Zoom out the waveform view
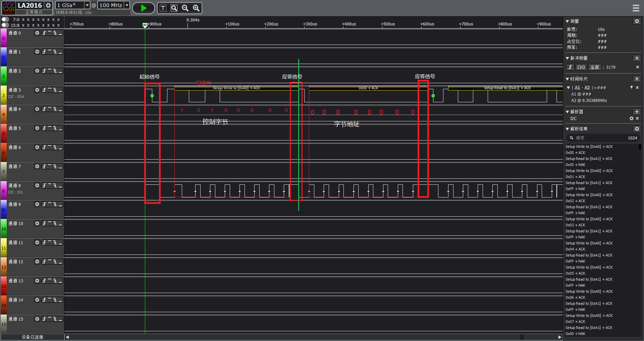 click(185, 8)
